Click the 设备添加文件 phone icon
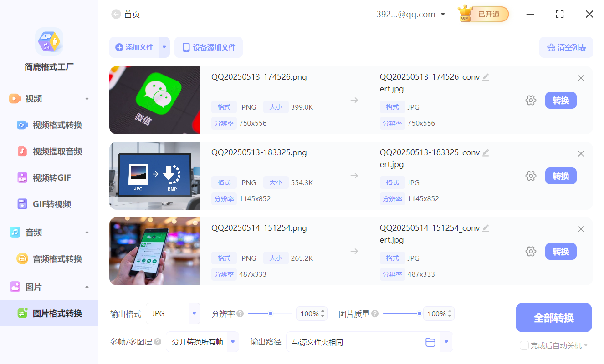Viewport: 604px width, 364px height. coord(187,47)
